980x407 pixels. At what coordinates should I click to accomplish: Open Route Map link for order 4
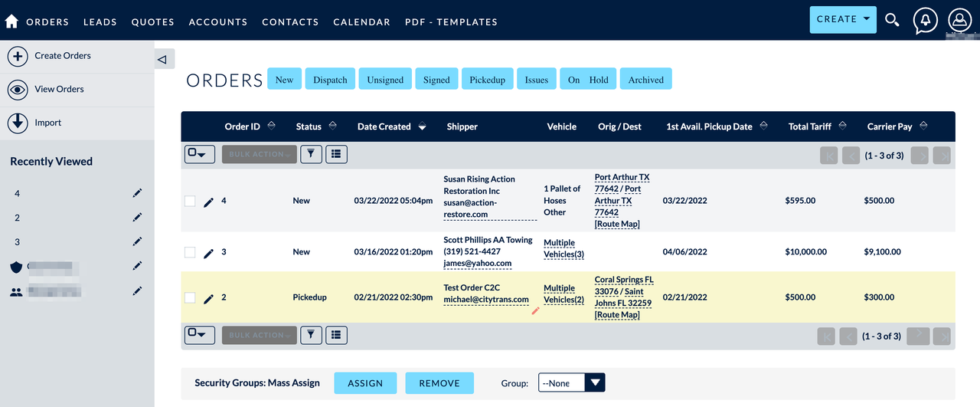tap(617, 225)
